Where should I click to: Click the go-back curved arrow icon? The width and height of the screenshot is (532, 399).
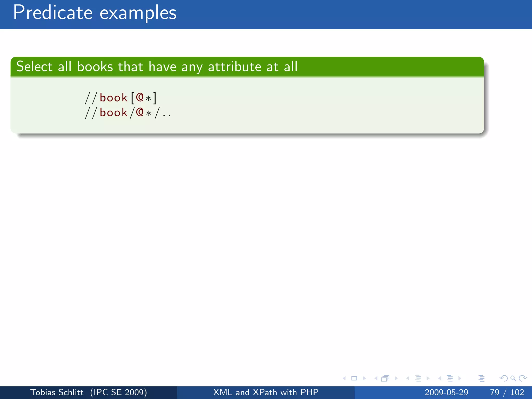[x=503, y=378]
